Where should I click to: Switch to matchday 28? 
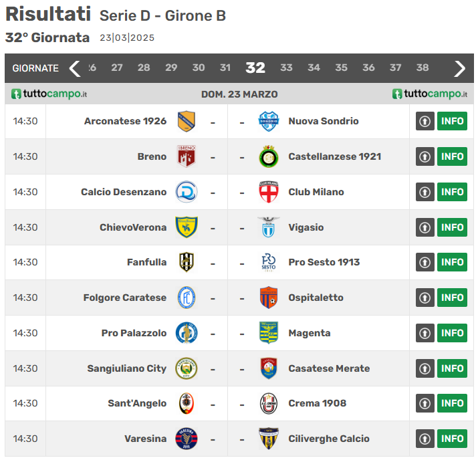(x=144, y=68)
